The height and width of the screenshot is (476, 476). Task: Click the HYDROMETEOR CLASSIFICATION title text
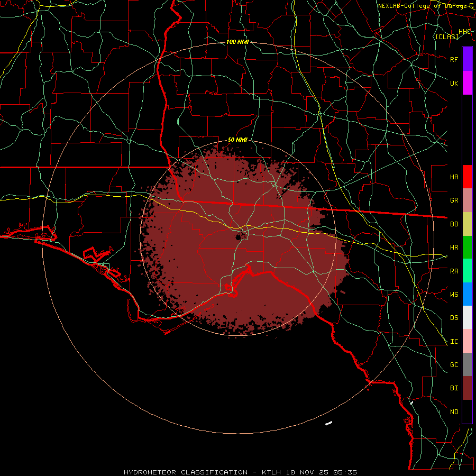click(x=186, y=472)
